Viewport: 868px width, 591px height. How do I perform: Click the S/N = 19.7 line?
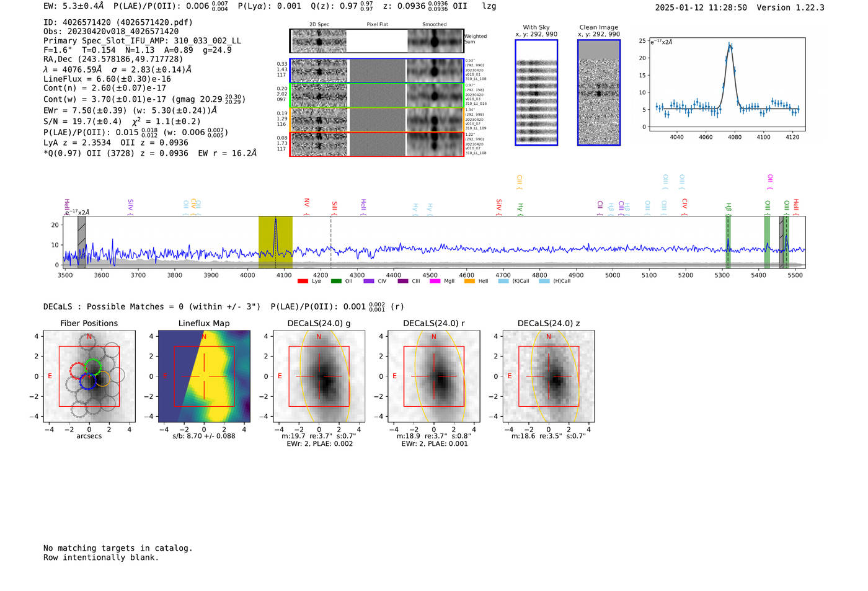point(122,122)
